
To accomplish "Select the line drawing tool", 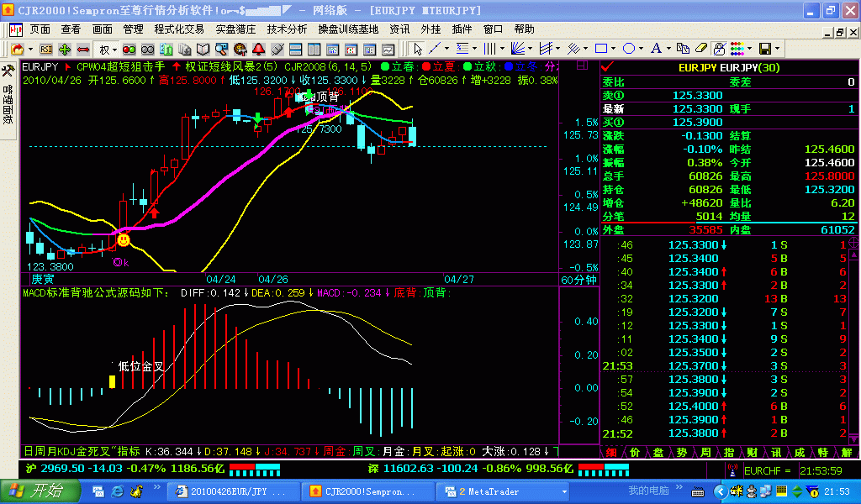I will 435,49.
